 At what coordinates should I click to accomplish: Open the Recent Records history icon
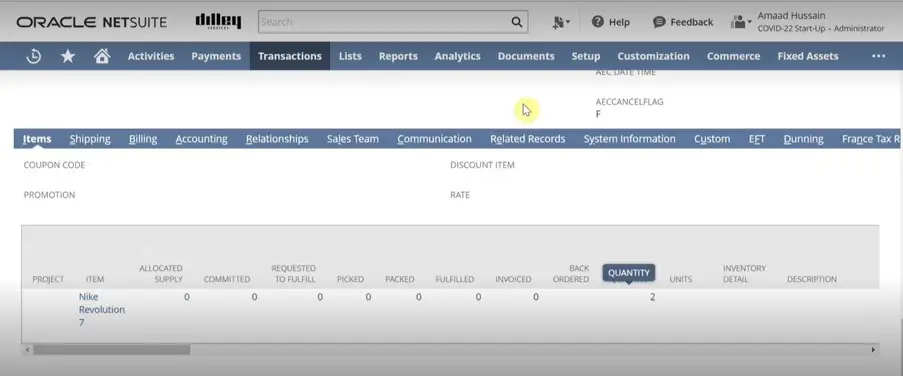tap(33, 56)
